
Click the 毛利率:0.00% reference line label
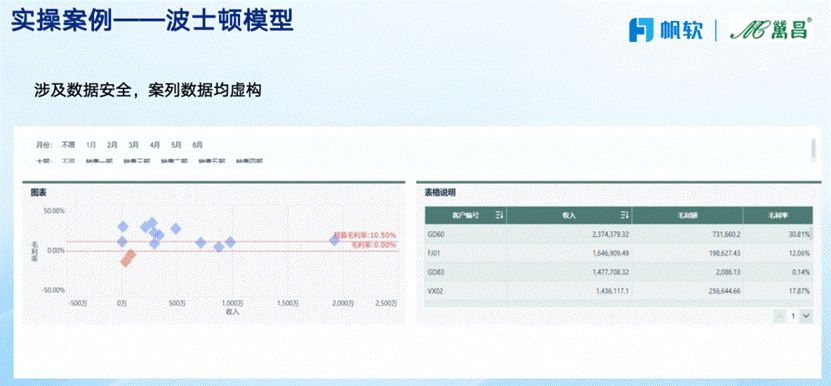[x=374, y=244]
